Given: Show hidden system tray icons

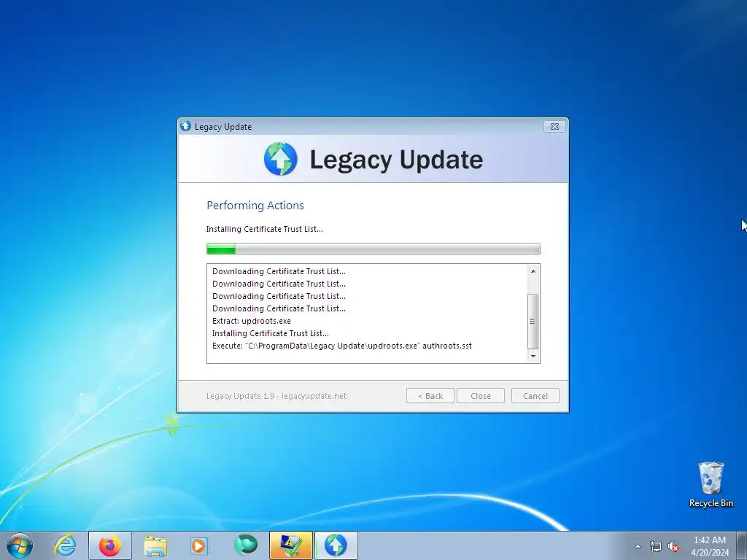Looking at the screenshot, I should pyautogui.click(x=638, y=546).
